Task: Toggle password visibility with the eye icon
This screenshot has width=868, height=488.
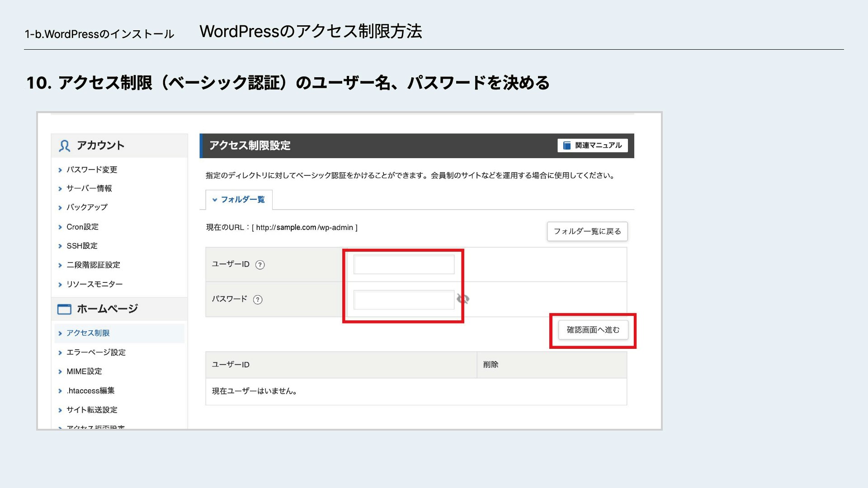Action: 464,299
